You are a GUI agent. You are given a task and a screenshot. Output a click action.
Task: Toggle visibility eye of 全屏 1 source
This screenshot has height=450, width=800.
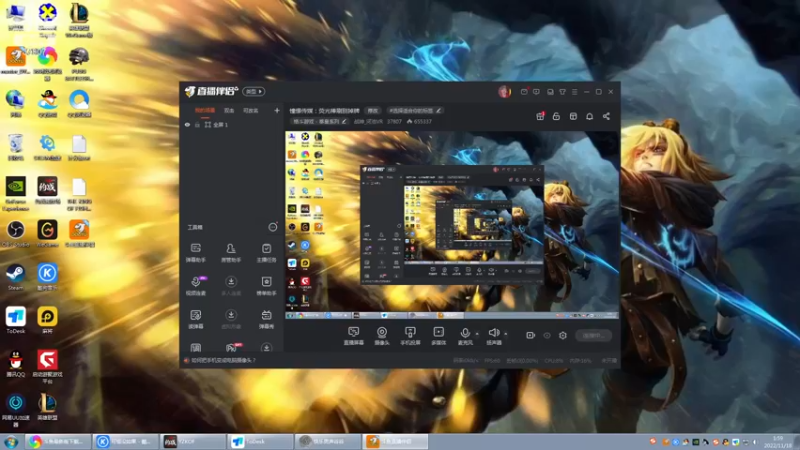[187, 124]
